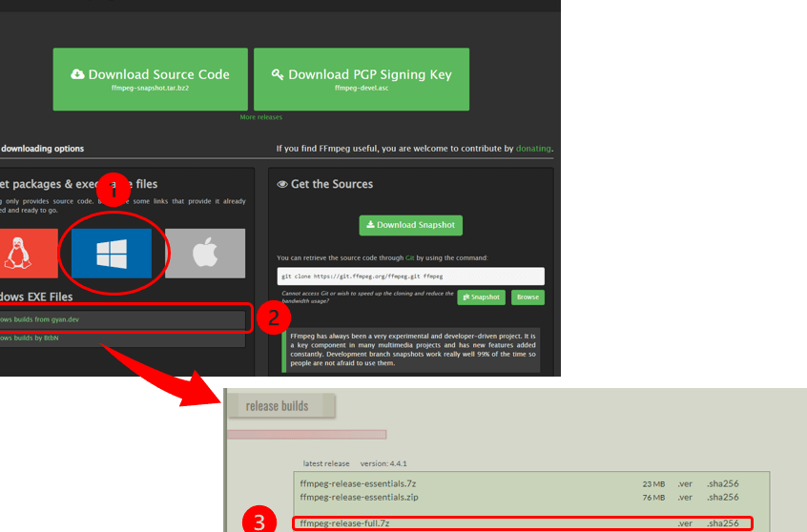This screenshot has width=807, height=532.
Task: Open .ver link for ffmpeg-release-essentials.zip
Action: tap(684, 497)
